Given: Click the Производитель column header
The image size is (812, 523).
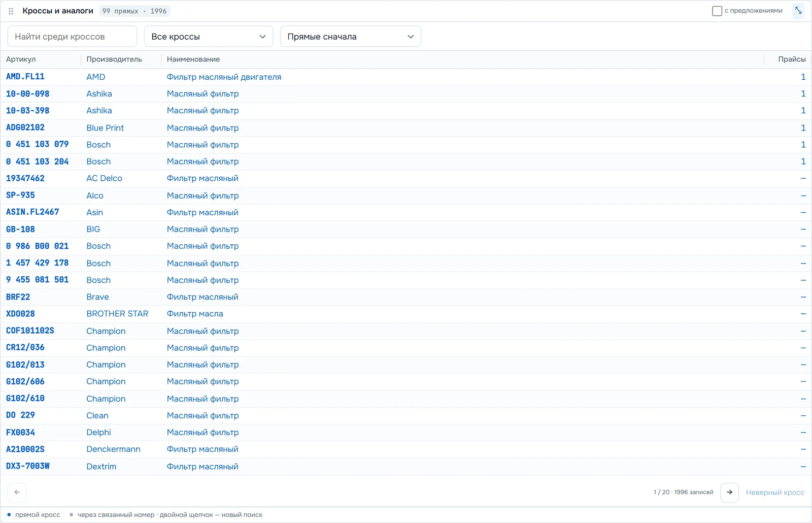Looking at the screenshot, I should 114,59.
